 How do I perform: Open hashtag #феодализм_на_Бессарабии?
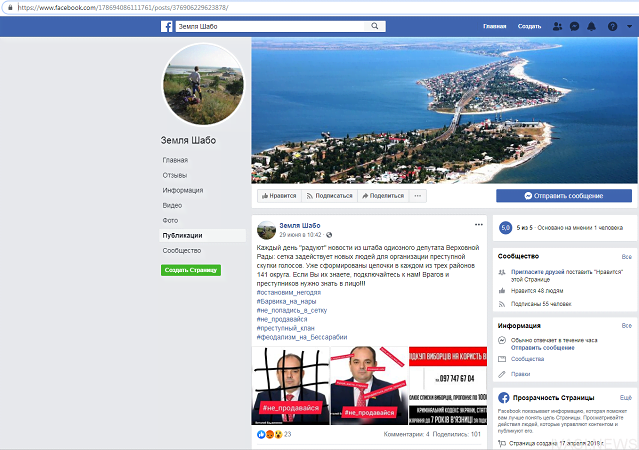(x=302, y=338)
